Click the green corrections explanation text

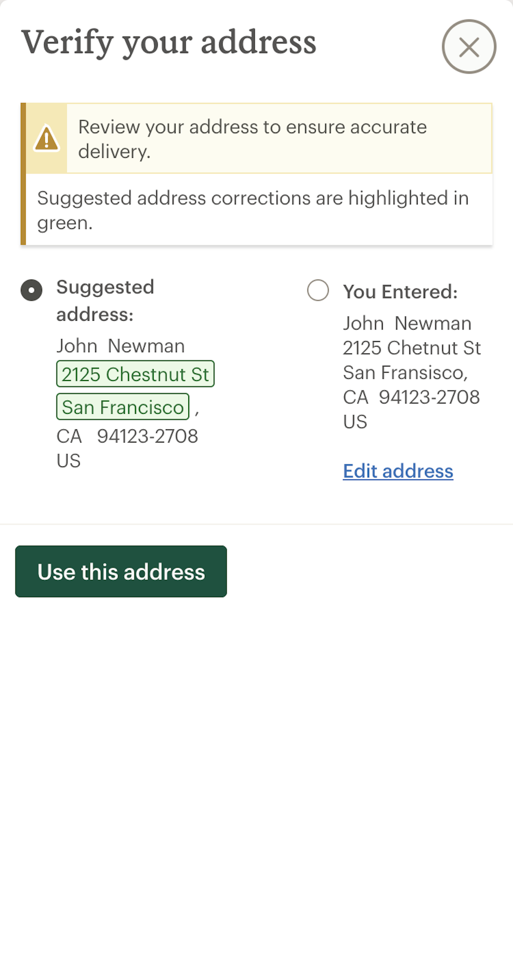(253, 210)
